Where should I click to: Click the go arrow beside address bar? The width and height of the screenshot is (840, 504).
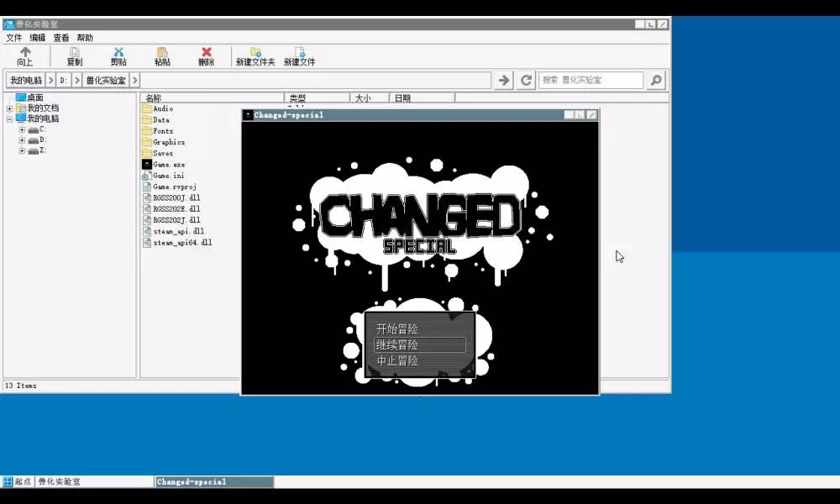503,81
